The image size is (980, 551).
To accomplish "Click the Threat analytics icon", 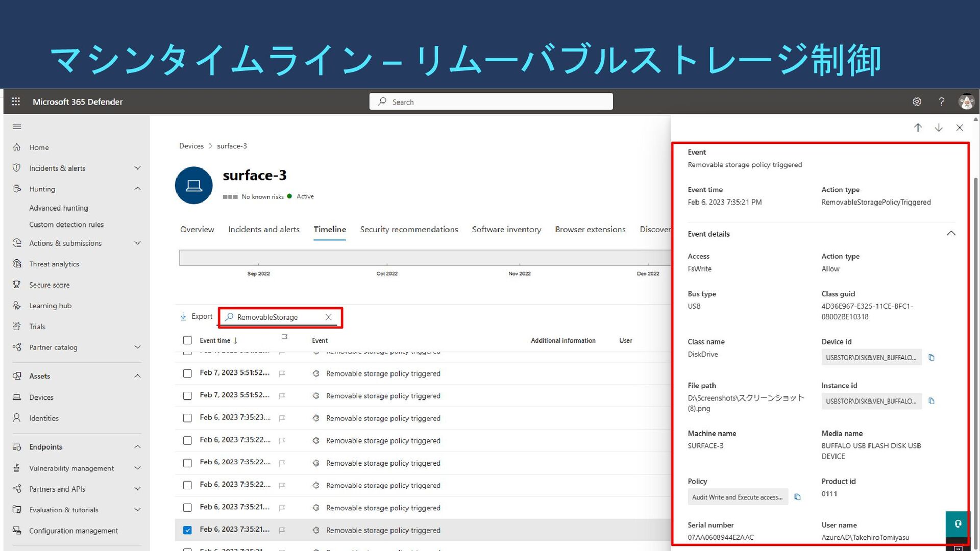I will [x=17, y=264].
